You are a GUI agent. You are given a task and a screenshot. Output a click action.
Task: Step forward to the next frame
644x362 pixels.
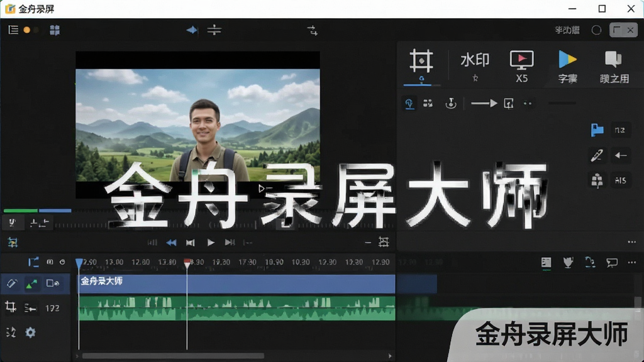coord(230,243)
